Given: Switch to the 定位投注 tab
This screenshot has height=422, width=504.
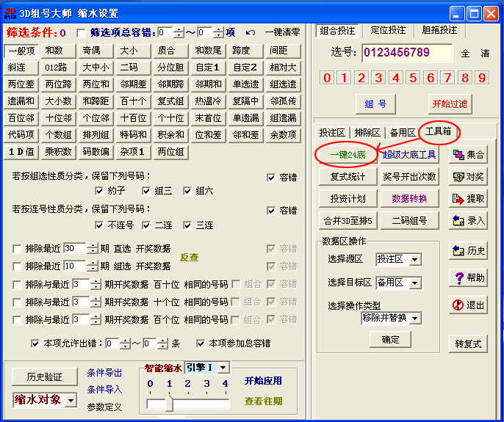Looking at the screenshot, I should (x=388, y=30).
